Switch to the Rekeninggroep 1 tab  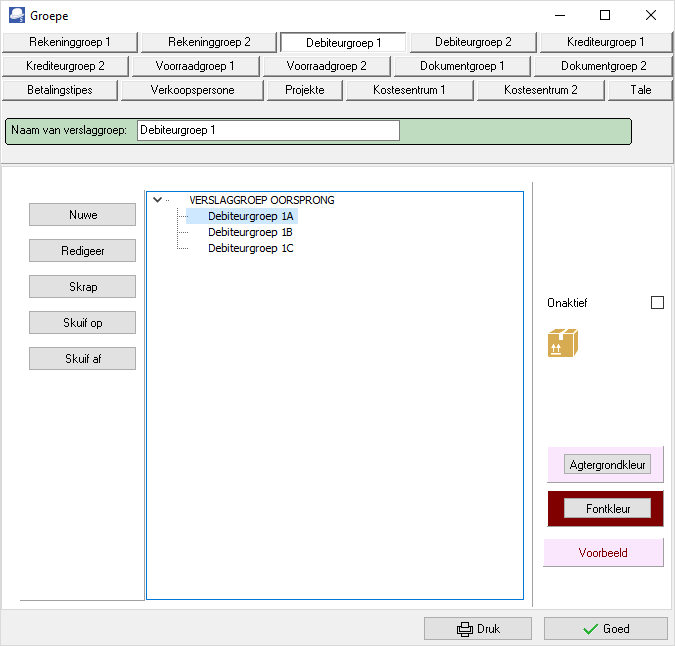69,43
